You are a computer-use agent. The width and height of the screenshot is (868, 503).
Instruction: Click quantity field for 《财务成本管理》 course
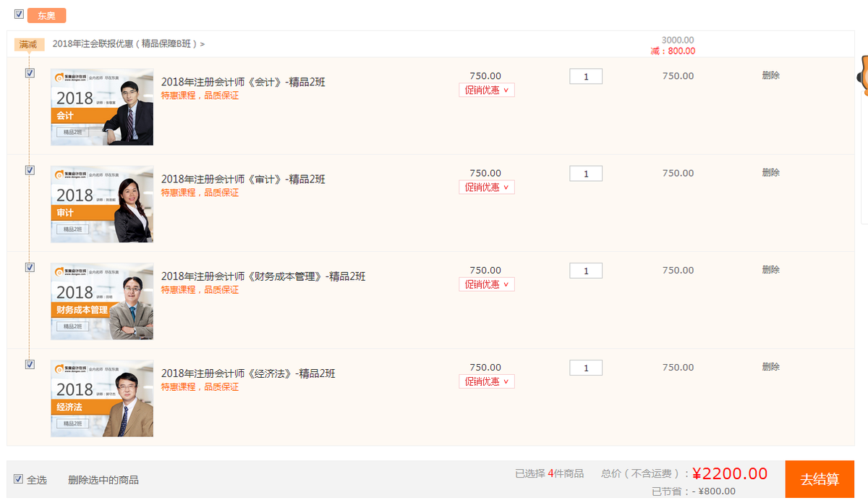coord(586,271)
